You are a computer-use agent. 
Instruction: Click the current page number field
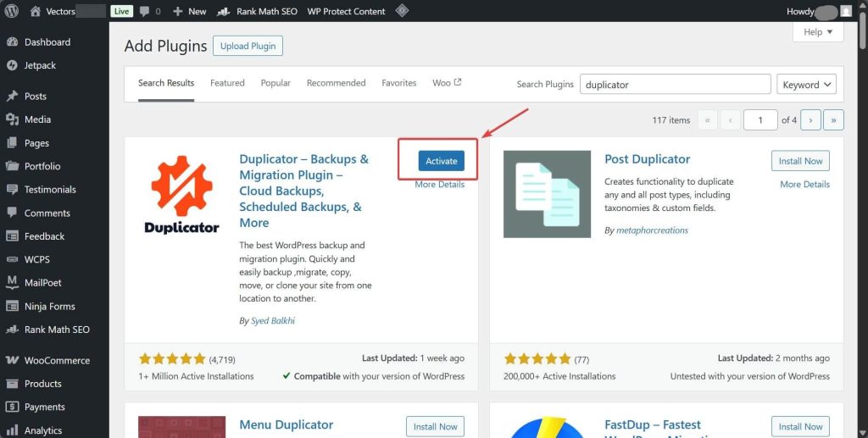(760, 120)
